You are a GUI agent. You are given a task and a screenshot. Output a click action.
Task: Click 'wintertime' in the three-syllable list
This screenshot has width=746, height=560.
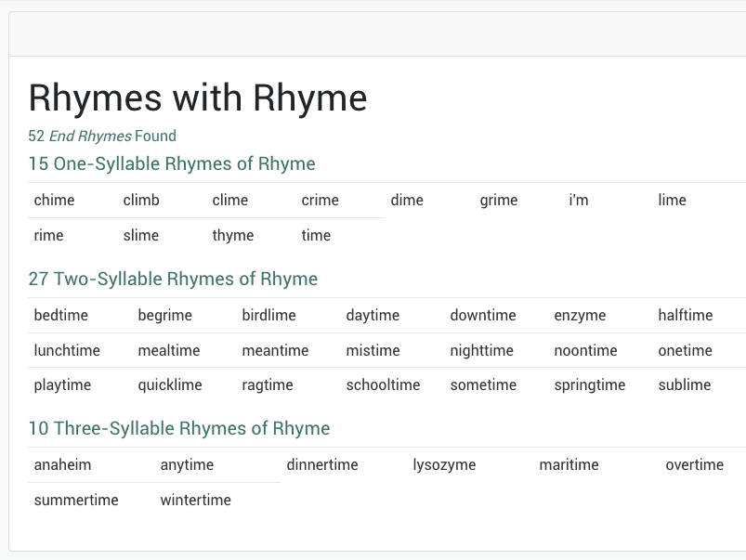click(x=195, y=500)
